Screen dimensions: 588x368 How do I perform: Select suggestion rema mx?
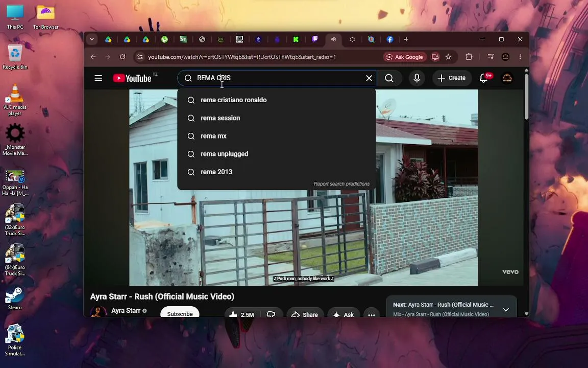[x=277, y=136]
